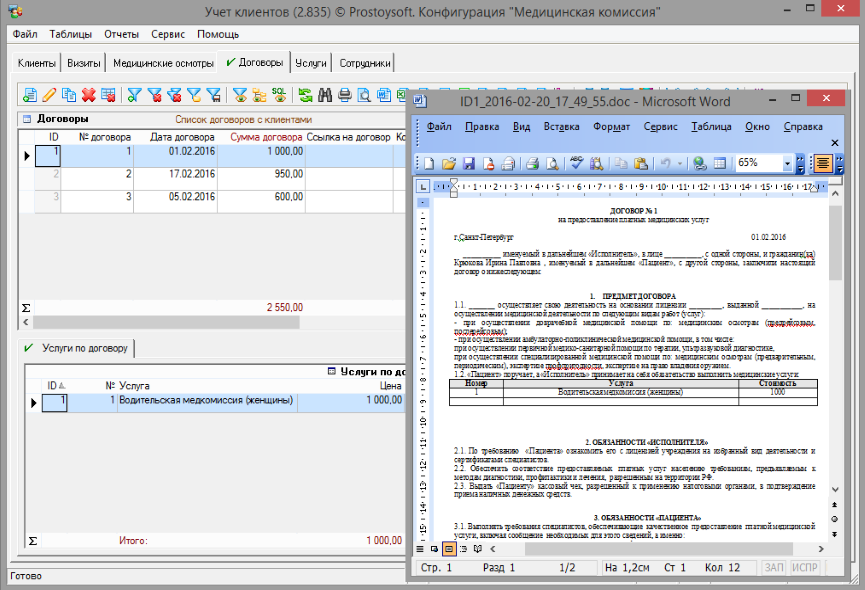Viewport: 865px width, 590px height.
Task: Open the Отчеты menu
Action: (x=120, y=33)
